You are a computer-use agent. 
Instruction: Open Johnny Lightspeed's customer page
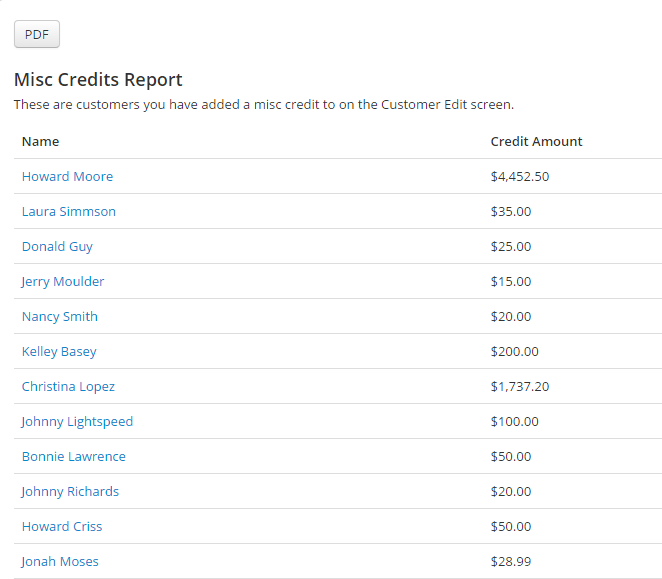coord(77,422)
